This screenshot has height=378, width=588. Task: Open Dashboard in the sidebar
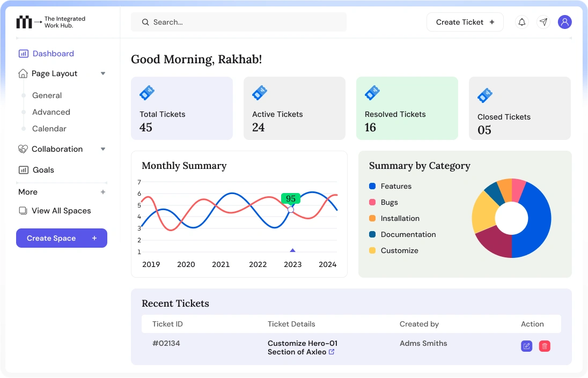[x=53, y=54]
